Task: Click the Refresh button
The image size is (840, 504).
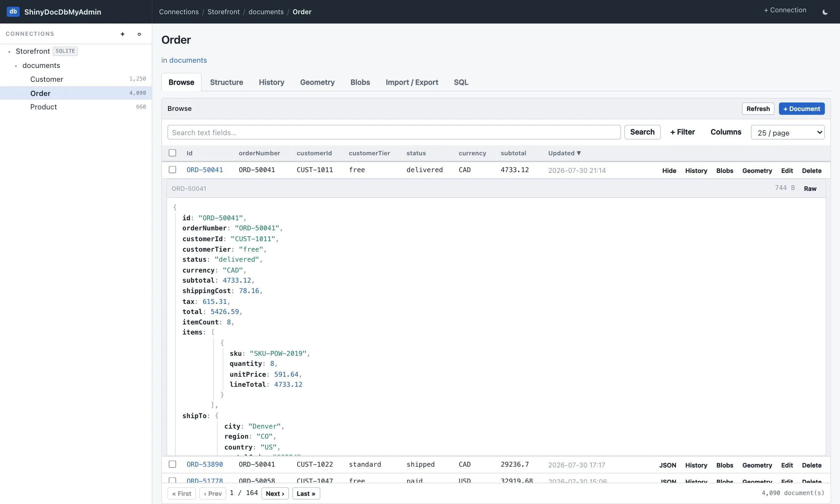Action: pyautogui.click(x=758, y=109)
